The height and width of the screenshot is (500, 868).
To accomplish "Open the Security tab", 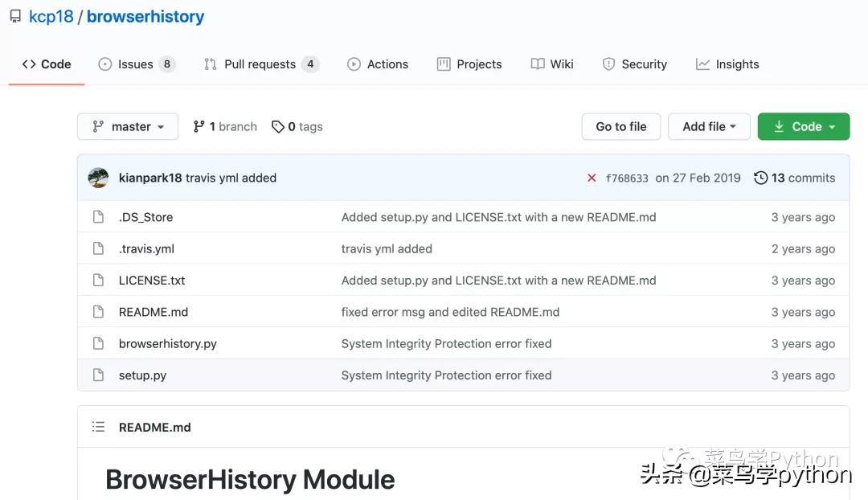I will 634,64.
